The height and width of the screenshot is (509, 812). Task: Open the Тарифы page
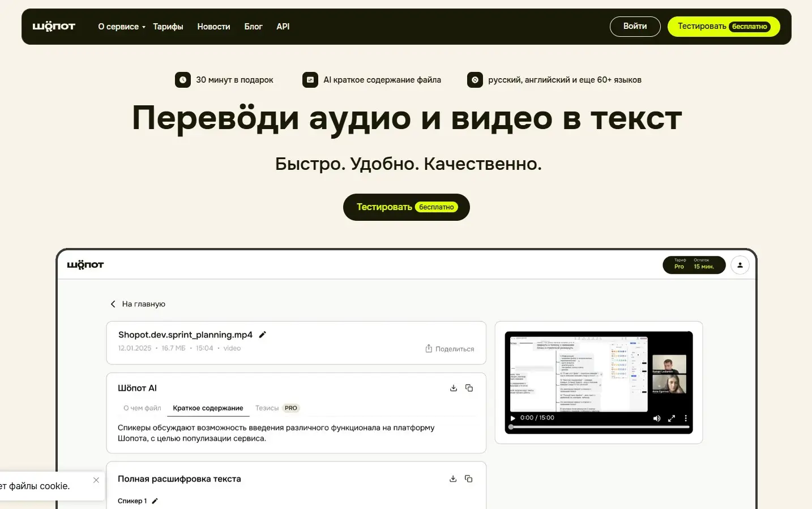168,27
